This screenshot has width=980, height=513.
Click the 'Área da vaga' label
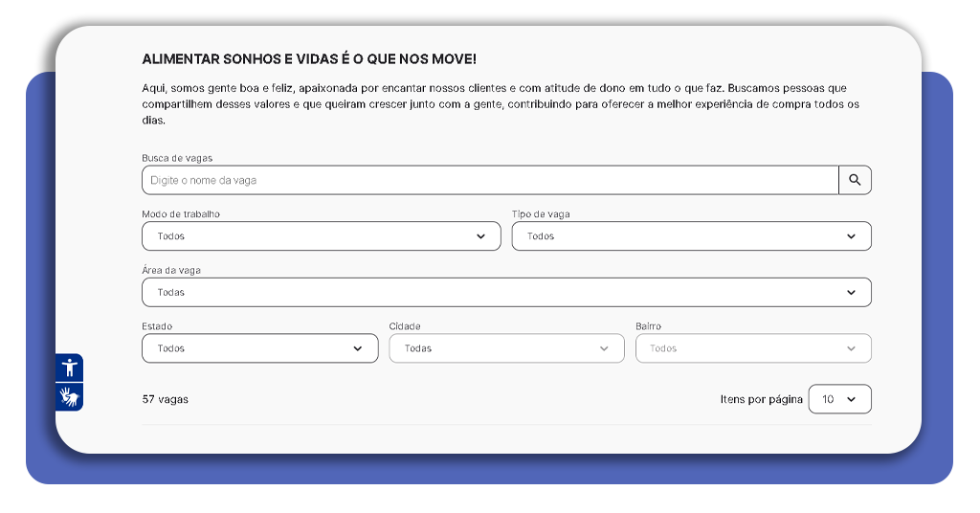(171, 271)
